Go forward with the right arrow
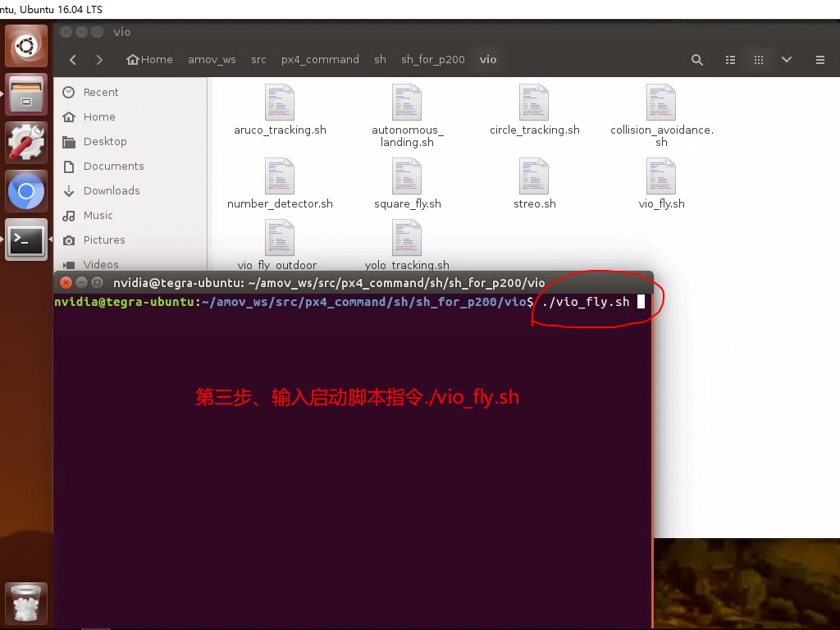The image size is (840, 630). click(99, 59)
